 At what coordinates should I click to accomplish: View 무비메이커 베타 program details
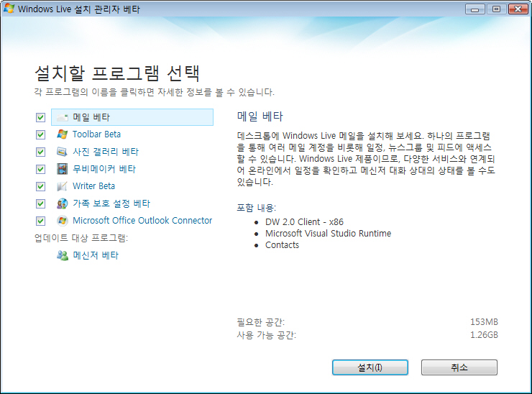tap(104, 169)
